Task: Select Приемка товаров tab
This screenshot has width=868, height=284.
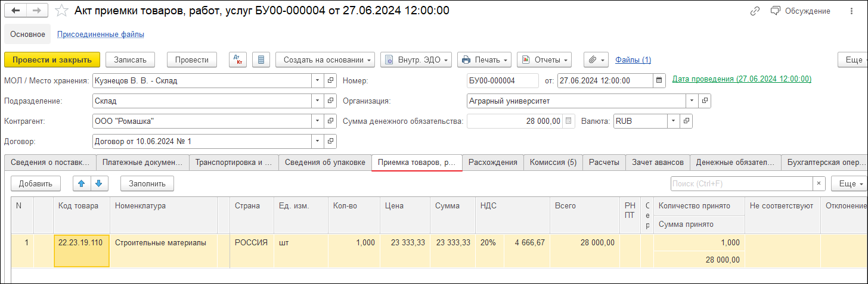Action: [x=417, y=162]
